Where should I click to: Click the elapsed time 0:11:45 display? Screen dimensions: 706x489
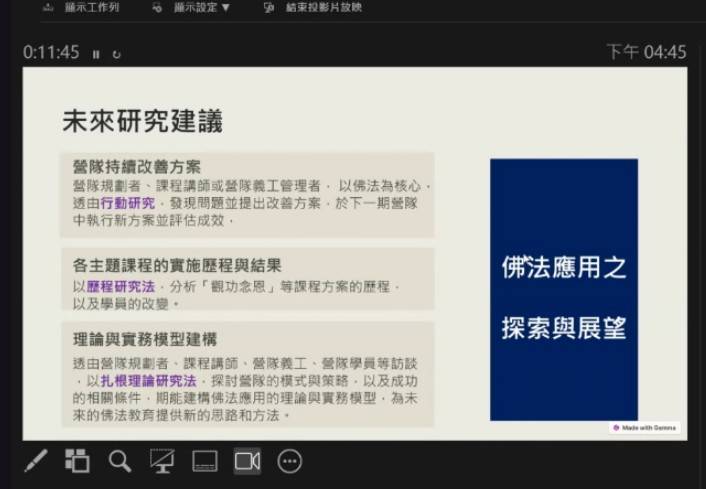pyautogui.click(x=51, y=52)
